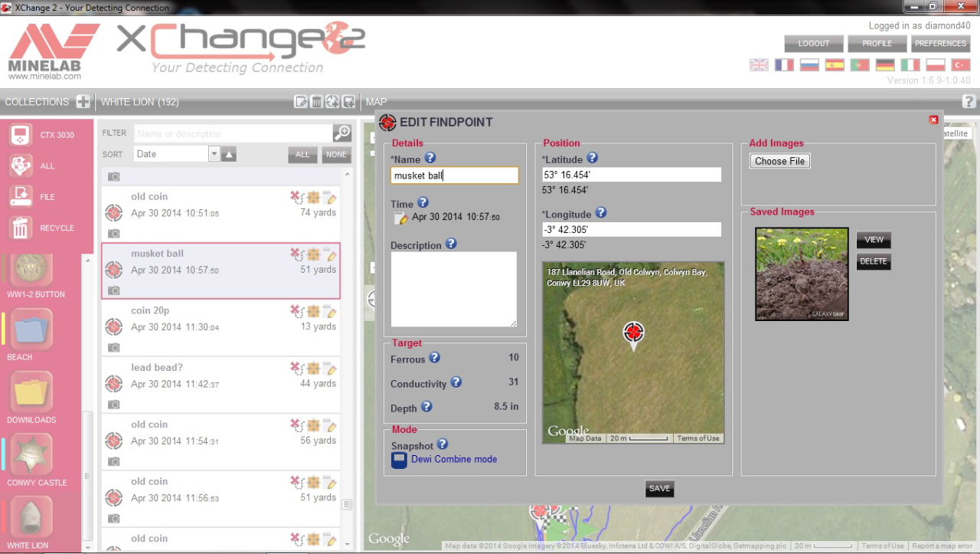Image resolution: width=980 pixels, height=554 pixels.
Task: Click the filter search magnifier icon
Action: click(341, 133)
